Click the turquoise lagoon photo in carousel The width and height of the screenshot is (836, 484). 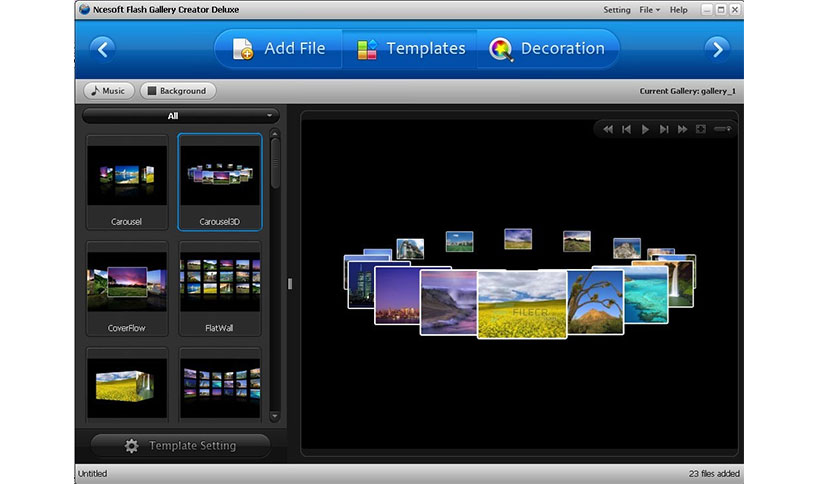click(x=646, y=295)
